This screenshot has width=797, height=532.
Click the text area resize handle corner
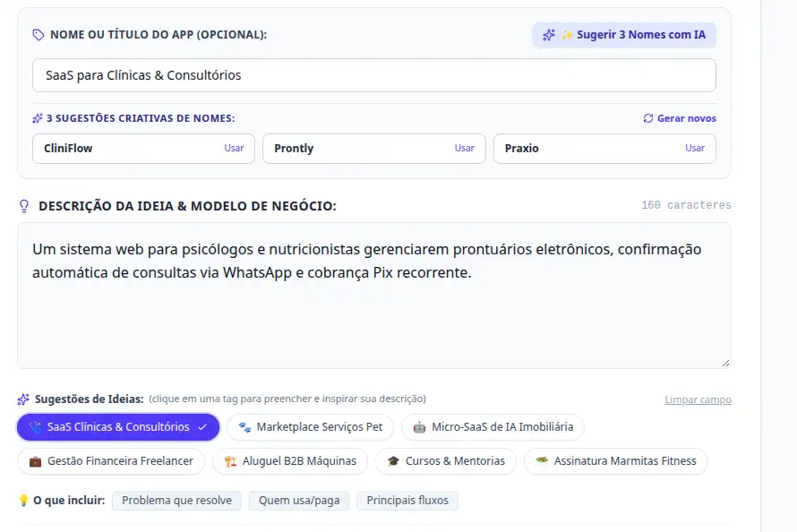click(726, 363)
